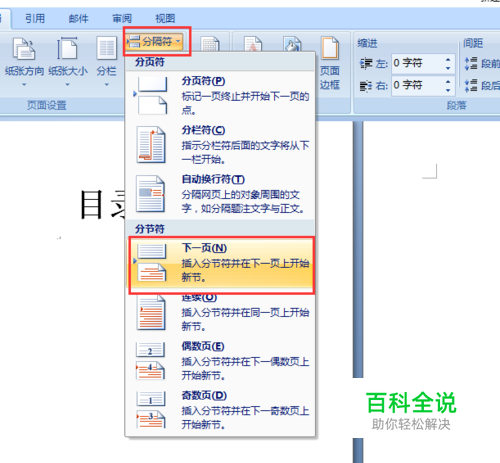
Task: Click the left indent icon beside 左
Action: point(366,63)
